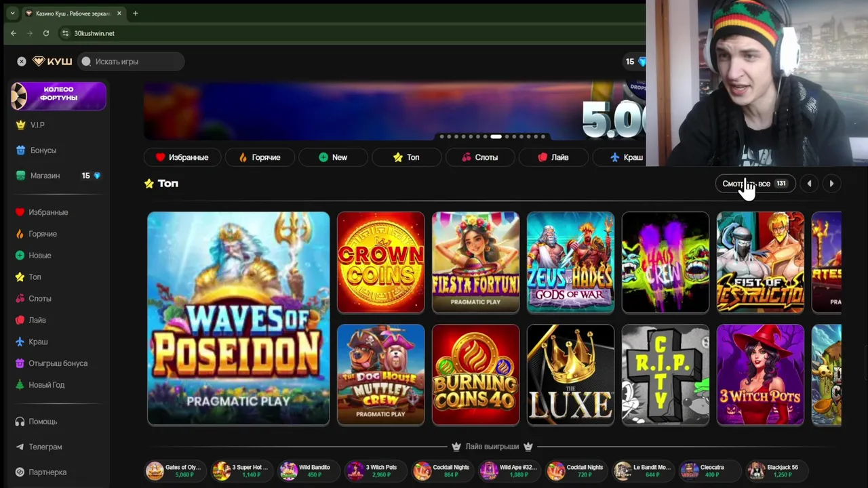Open Fist of Destruction game
The width and height of the screenshot is (868, 488).
click(760, 262)
